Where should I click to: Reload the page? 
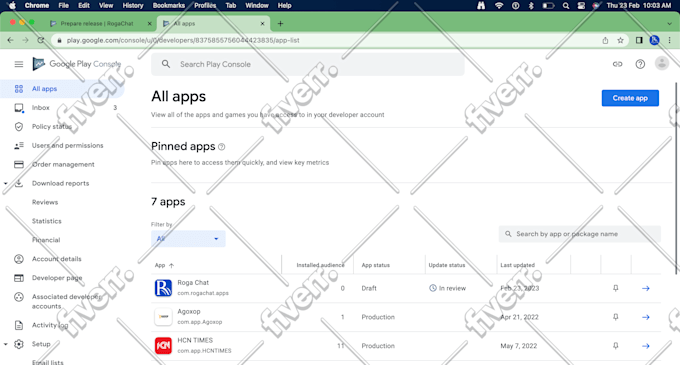tap(41, 40)
